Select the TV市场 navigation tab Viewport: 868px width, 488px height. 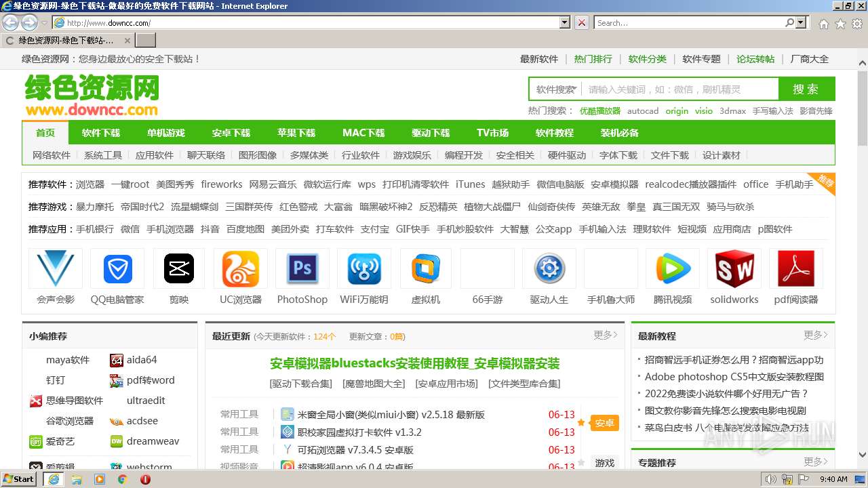pos(492,133)
